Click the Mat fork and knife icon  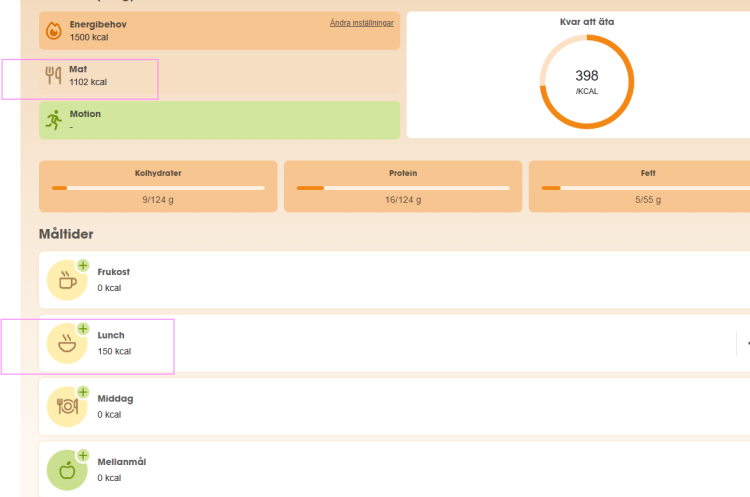coord(53,76)
